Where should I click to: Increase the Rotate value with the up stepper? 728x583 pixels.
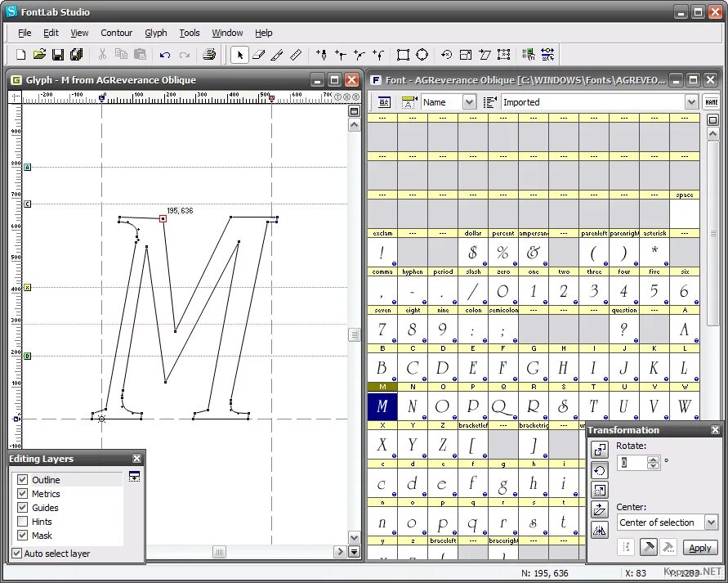pyautogui.click(x=653, y=459)
